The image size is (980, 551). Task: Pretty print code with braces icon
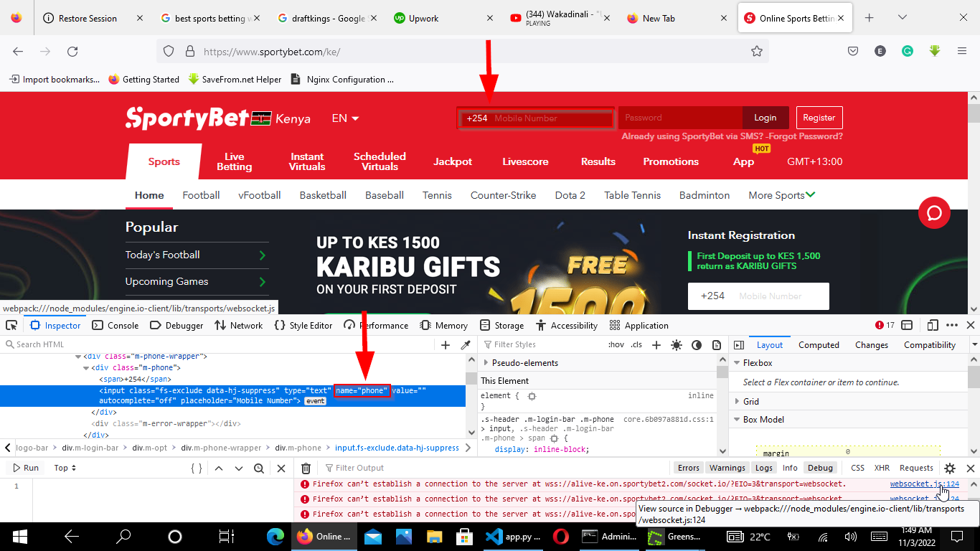tap(196, 468)
